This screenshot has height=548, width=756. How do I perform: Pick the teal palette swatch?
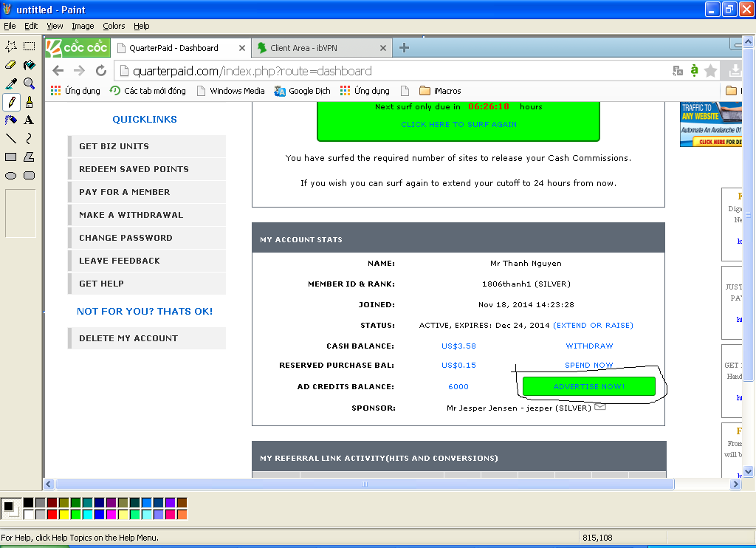[x=87, y=503]
